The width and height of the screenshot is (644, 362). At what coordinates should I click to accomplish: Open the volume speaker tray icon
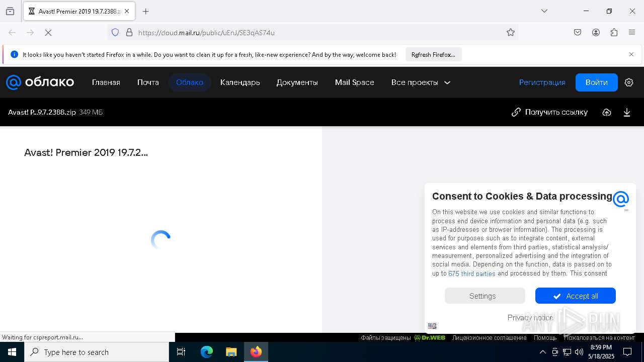coord(579,352)
